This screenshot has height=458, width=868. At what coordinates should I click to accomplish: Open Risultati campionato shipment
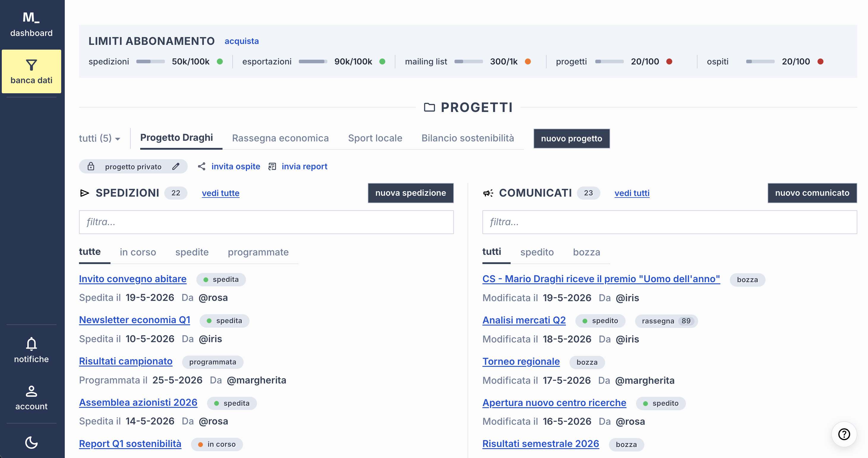click(x=126, y=361)
